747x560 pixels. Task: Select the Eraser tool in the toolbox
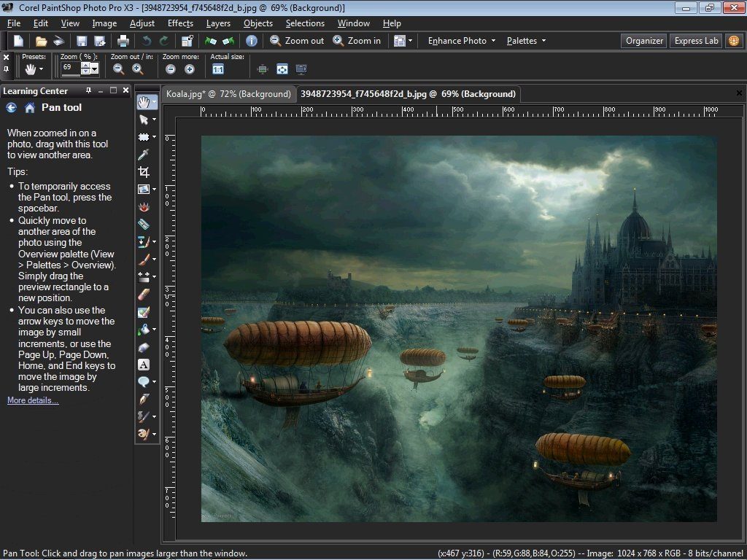144,295
